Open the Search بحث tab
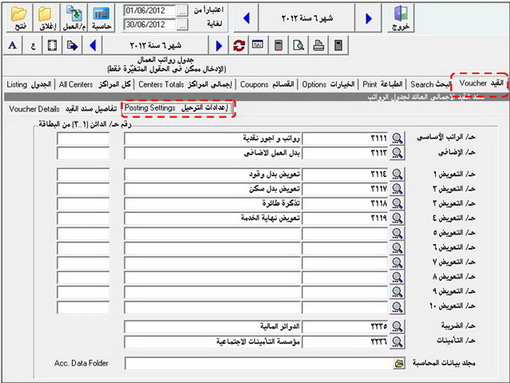Image resolution: width=510 pixels, height=383 pixels. click(x=430, y=85)
